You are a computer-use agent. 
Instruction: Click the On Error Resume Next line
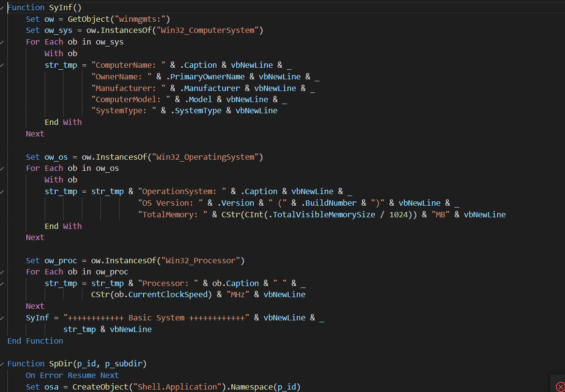coord(72,376)
